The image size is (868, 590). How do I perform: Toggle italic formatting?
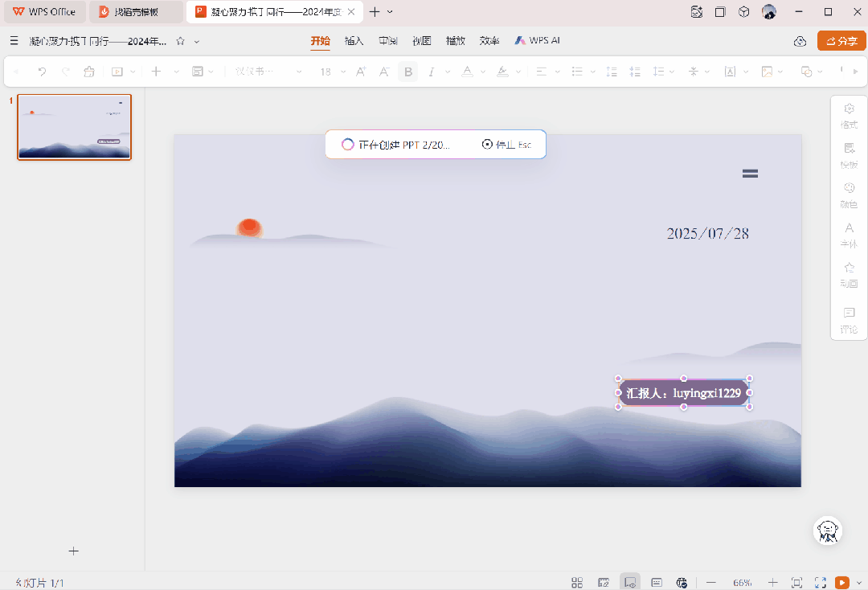[x=432, y=72]
